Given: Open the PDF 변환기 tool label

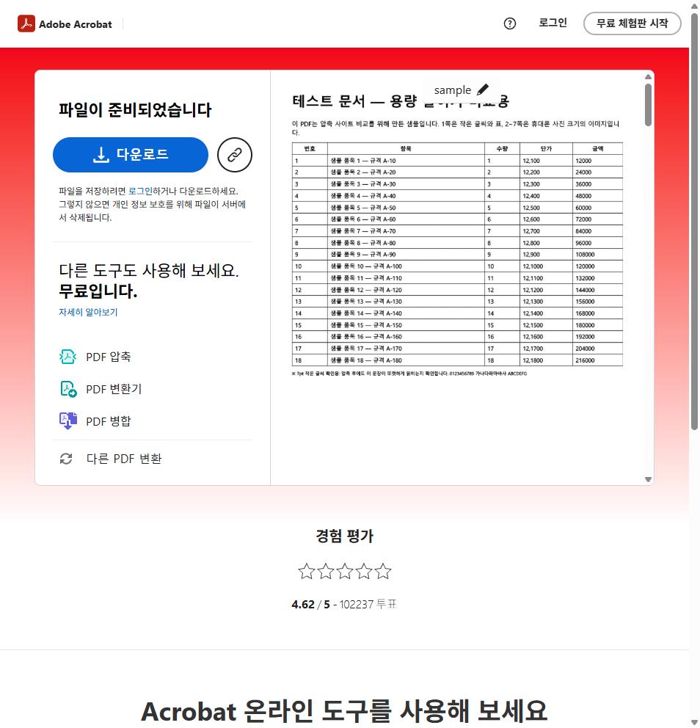Looking at the screenshot, I should [114, 389].
